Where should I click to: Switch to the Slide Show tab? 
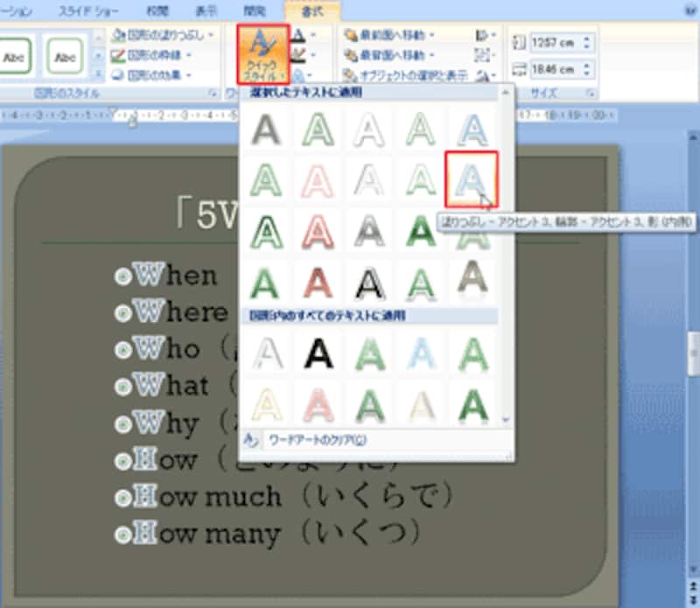pyautogui.click(x=91, y=10)
